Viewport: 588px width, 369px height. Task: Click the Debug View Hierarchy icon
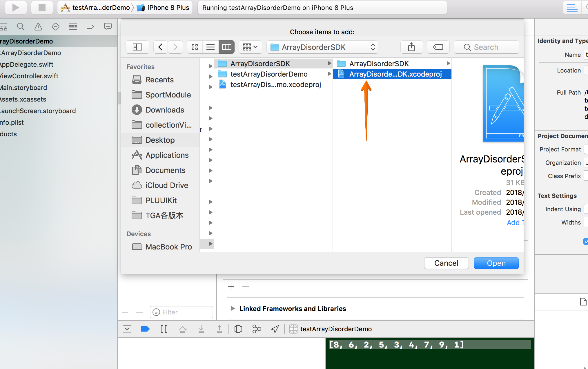(238, 329)
